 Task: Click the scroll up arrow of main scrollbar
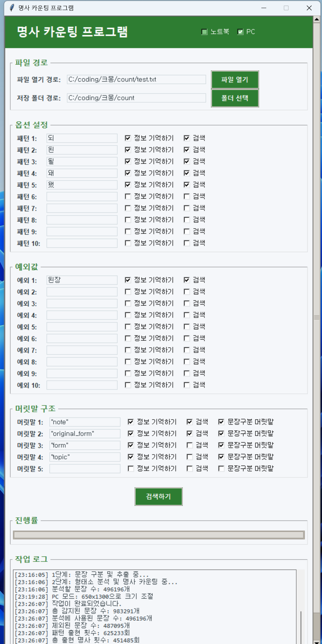317,19
